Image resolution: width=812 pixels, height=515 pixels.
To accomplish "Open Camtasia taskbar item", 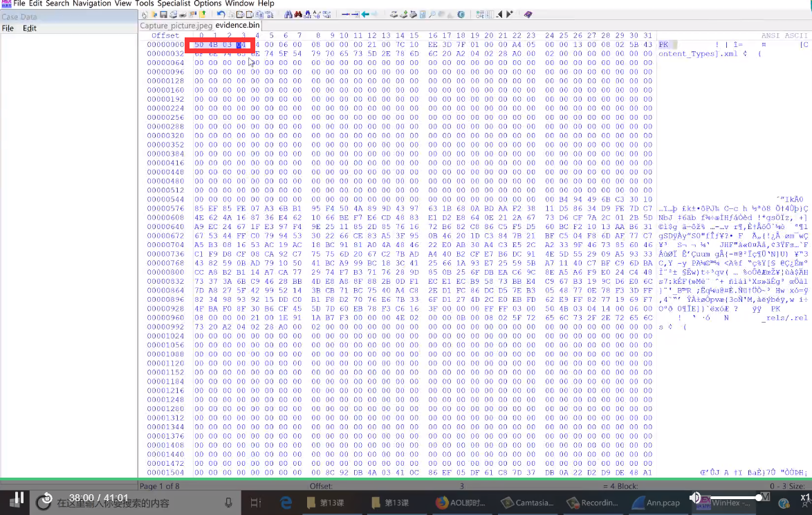I will 528,503.
